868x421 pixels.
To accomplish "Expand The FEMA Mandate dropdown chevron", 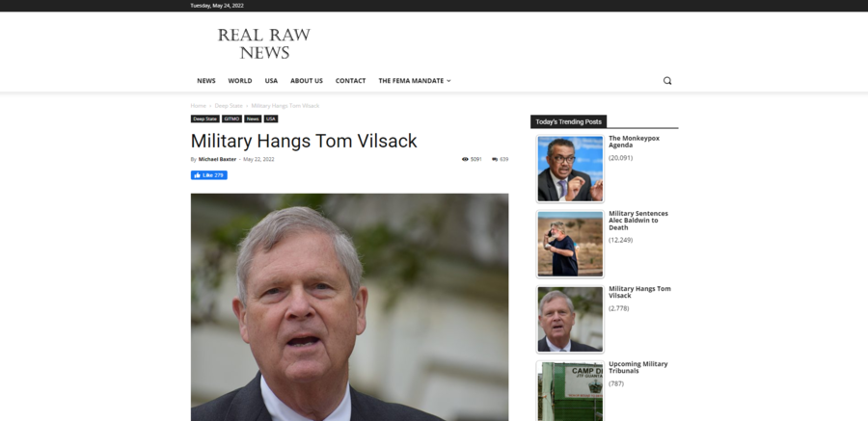I will (x=448, y=81).
